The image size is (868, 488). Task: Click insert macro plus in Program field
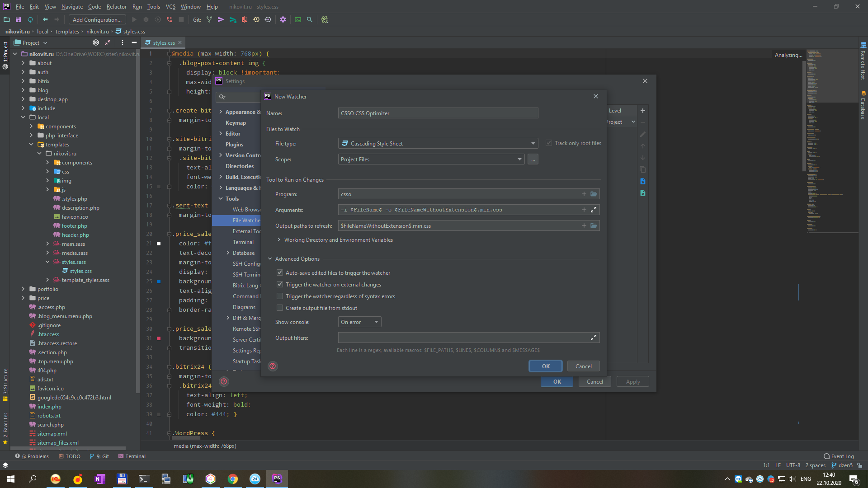coord(584,194)
